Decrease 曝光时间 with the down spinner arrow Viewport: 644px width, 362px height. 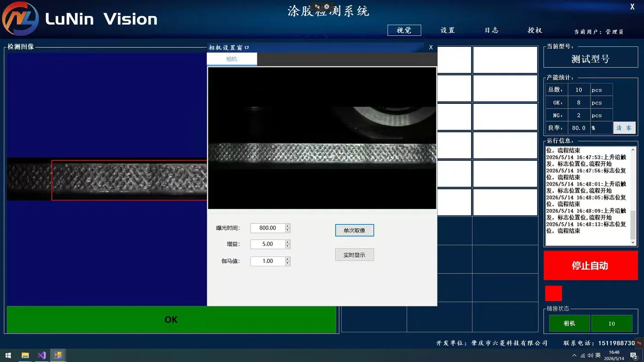point(287,230)
